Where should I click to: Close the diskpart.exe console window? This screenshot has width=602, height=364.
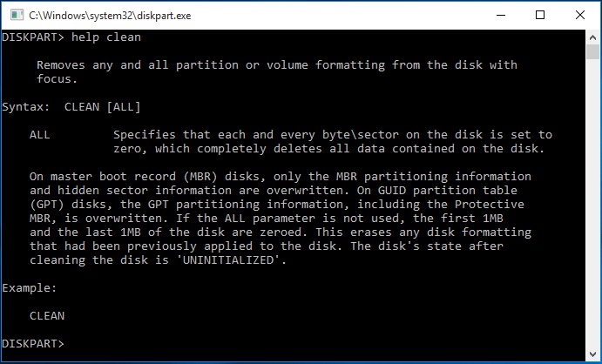[x=579, y=16]
